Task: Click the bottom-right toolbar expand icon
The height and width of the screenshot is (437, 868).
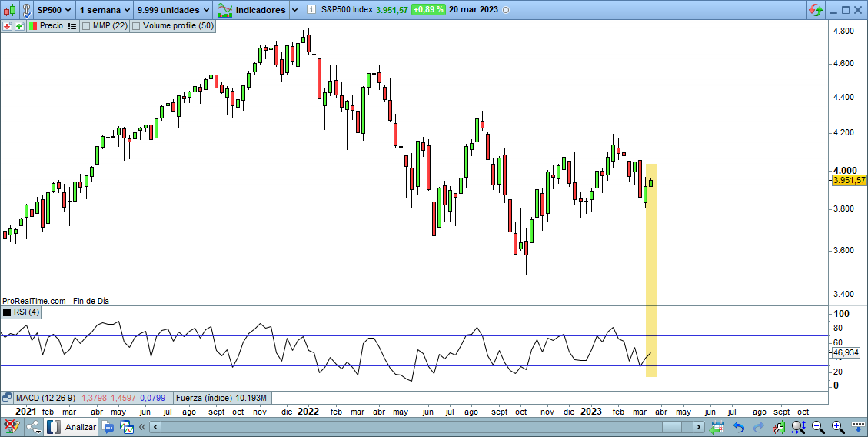Action: pos(859,427)
